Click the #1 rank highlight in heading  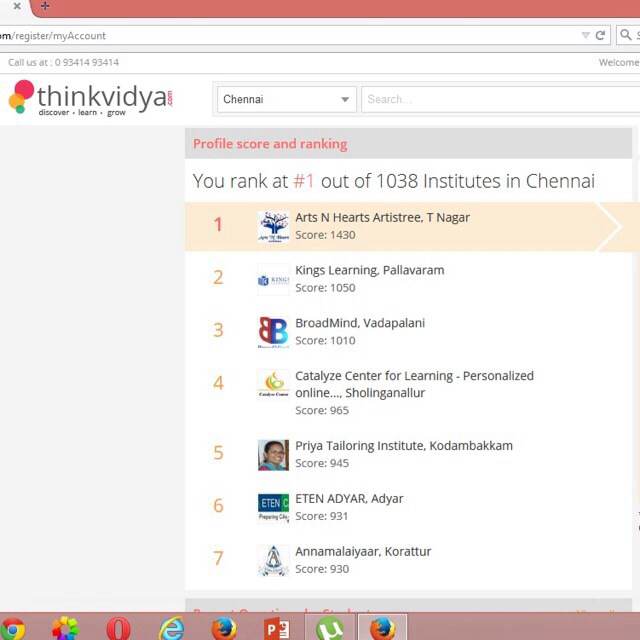pyautogui.click(x=304, y=181)
